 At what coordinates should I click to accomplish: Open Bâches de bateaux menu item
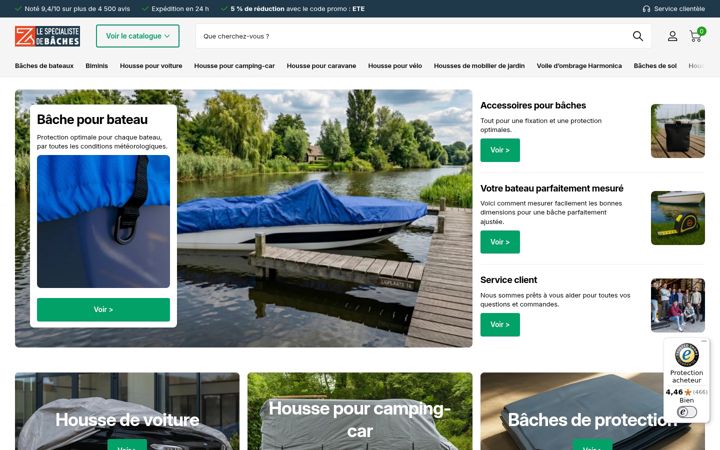(x=44, y=66)
